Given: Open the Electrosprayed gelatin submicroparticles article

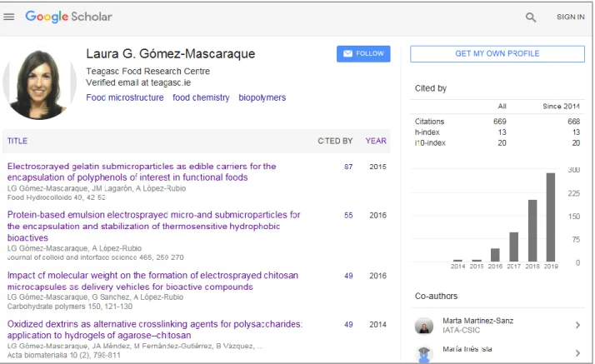Looking at the screenshot, I should (x=142, y=172).
